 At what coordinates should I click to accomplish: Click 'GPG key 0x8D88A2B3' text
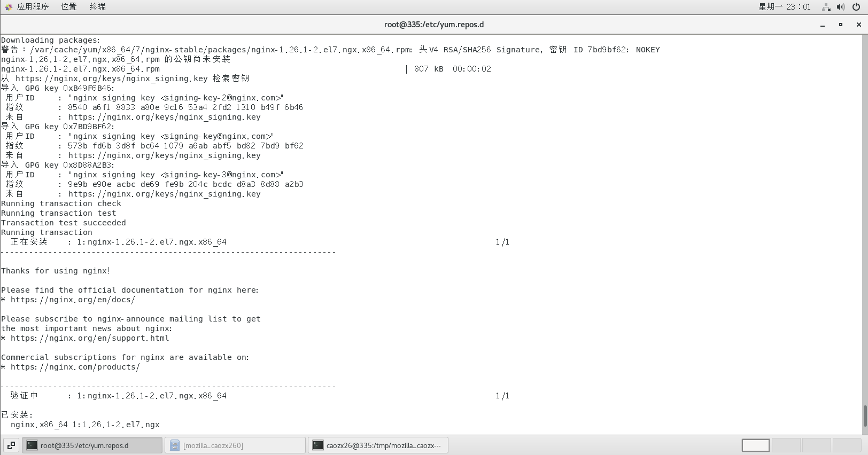click(x=69, y=165)
